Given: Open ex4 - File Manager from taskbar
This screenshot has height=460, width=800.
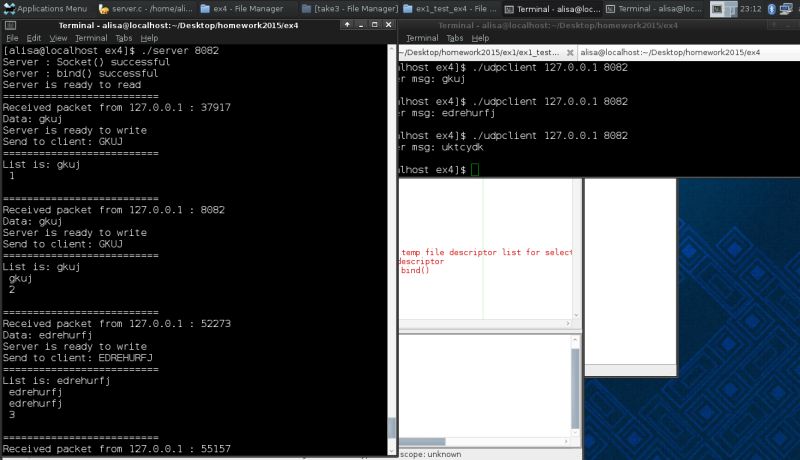Looking at the screenshot, I should (242, 9).
